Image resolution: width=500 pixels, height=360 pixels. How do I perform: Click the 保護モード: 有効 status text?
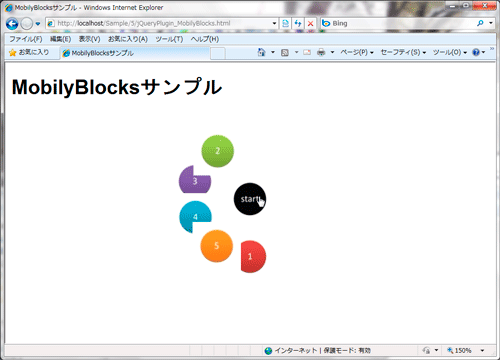click(347, 351)
